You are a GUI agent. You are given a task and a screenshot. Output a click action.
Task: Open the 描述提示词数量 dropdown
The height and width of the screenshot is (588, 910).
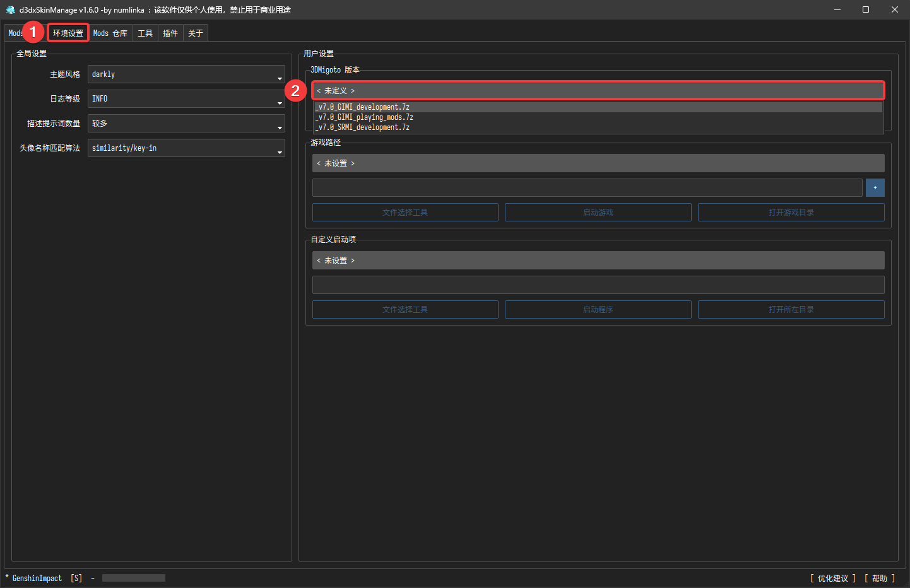tap(186, 124)
